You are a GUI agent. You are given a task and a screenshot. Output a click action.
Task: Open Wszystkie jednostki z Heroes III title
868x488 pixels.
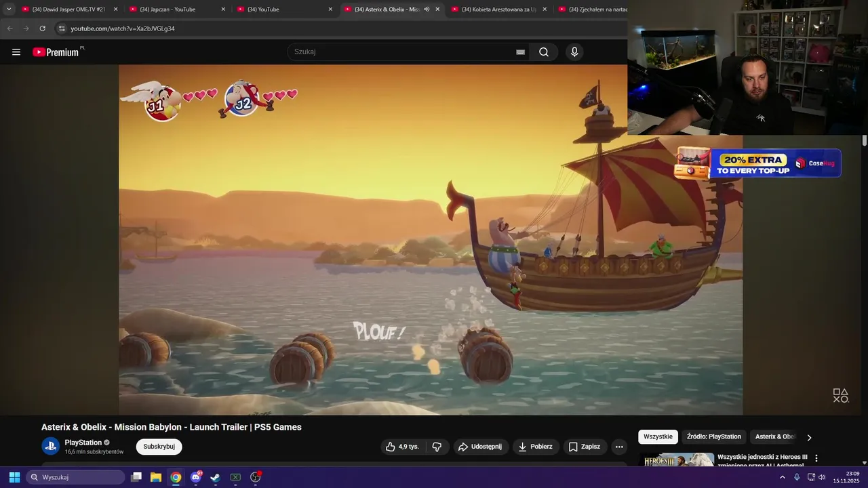pos(762,460)
